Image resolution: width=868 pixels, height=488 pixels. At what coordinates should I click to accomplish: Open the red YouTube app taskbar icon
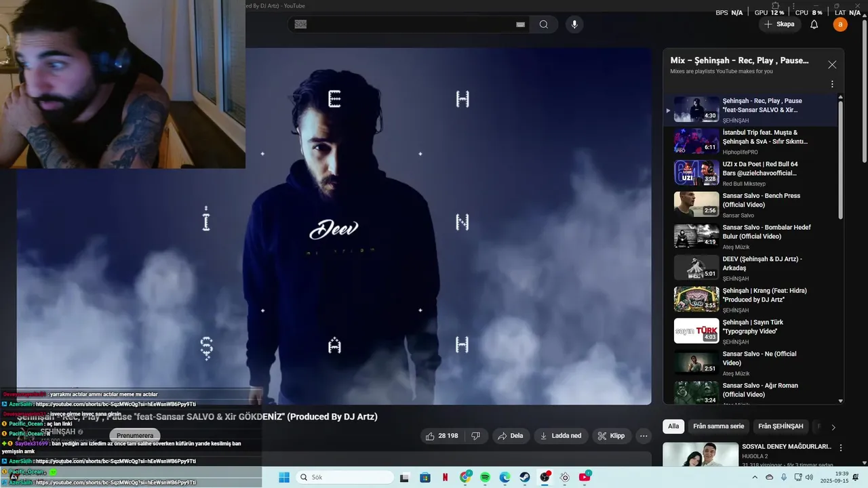tap(585, 477)
